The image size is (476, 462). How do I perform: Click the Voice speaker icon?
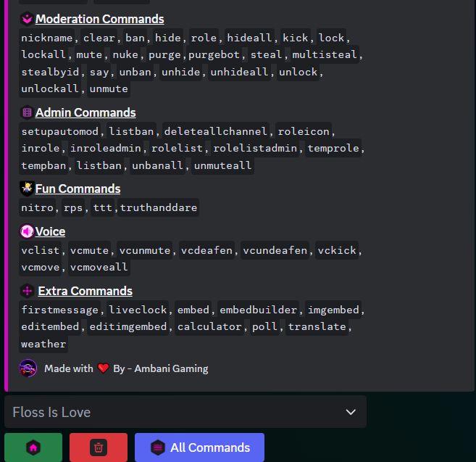point(27,231)
